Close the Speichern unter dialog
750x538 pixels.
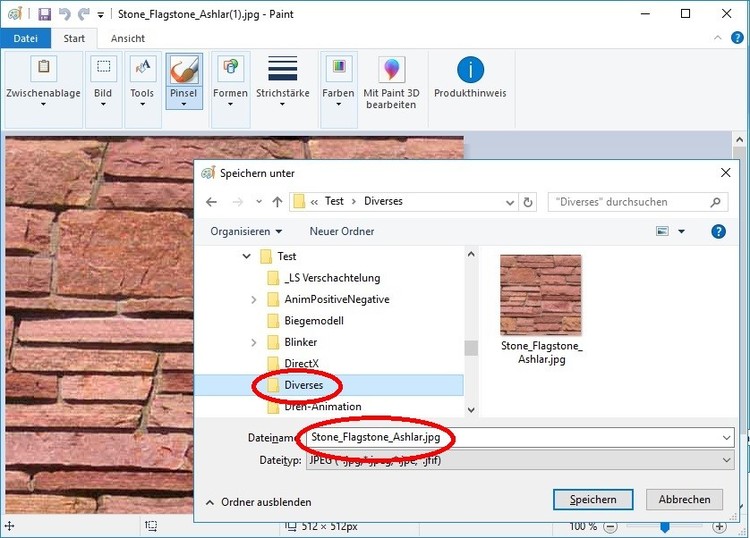(726, 173)
